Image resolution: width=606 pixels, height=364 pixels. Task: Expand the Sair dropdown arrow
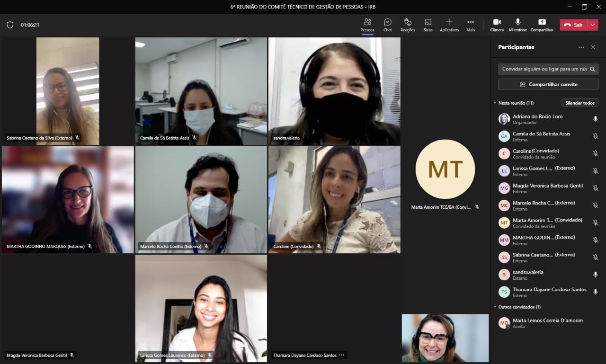[593, 25]
